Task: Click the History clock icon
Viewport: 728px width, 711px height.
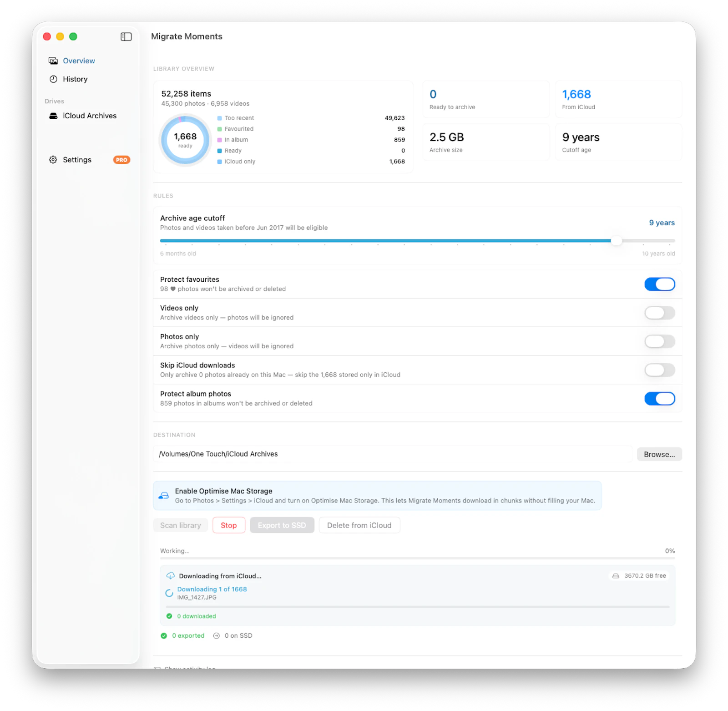Action: tap(53, 79)
